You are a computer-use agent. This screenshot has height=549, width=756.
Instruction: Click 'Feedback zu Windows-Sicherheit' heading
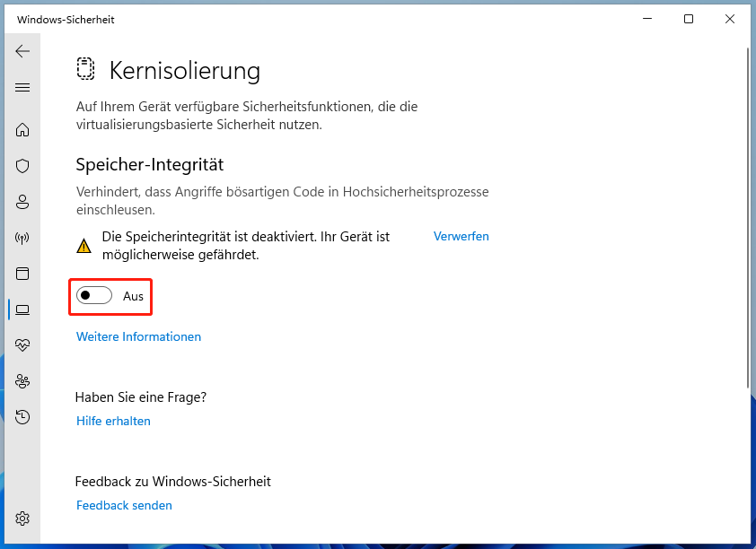[173, 482]
